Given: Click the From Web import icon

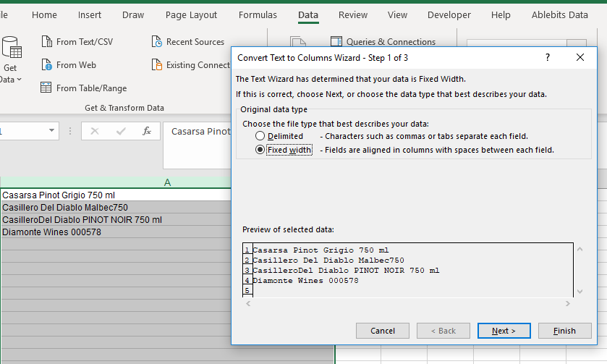Looking at the screenshot, I should pyautogui.click(x=46, y=64).
